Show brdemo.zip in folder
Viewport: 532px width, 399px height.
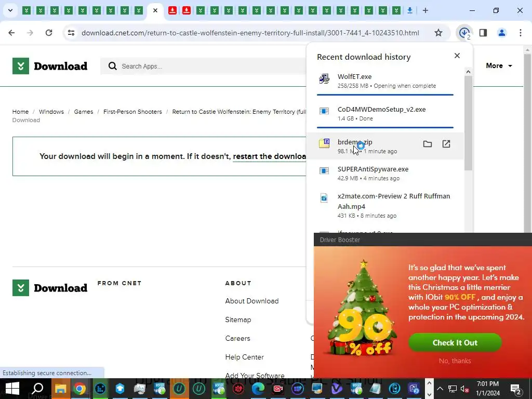pyautogui.click(x=428, y=144)
